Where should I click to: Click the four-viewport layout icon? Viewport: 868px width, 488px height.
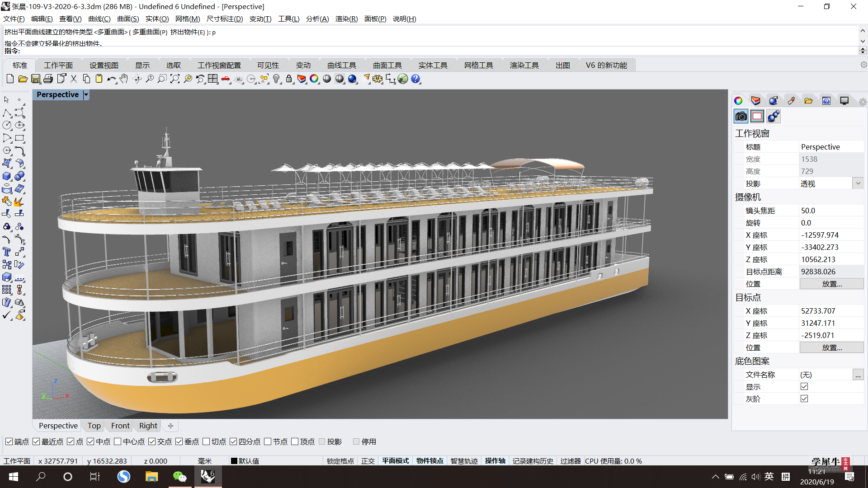coord(213,79)
